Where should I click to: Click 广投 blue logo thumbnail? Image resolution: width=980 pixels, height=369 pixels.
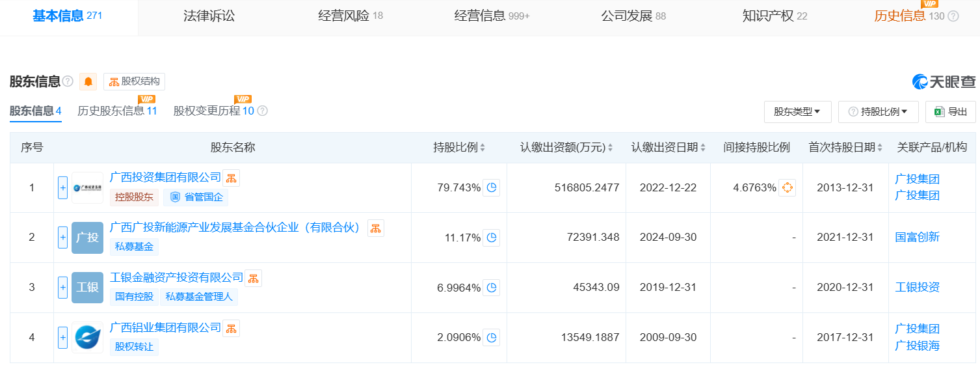coord(88,238)
